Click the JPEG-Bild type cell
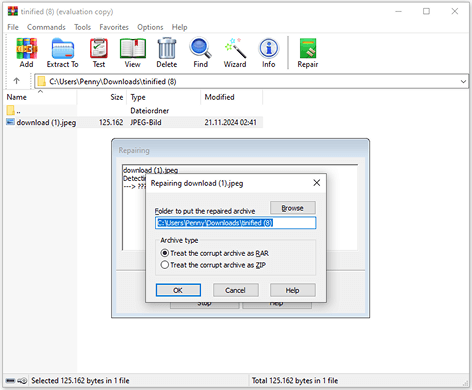The image size is (472, 390). 146,122
